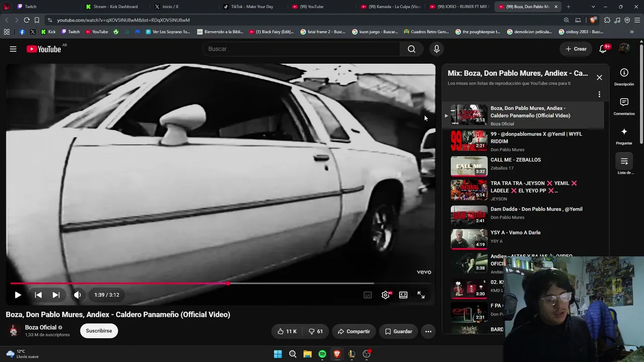
Task: Open the browser main menu
Action: coord(636,20)
